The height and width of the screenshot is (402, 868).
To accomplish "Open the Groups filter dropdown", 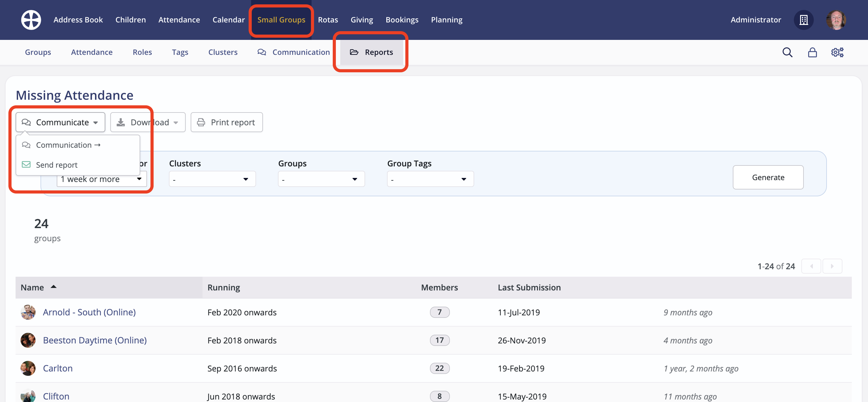I will click(x=321, y=179).
